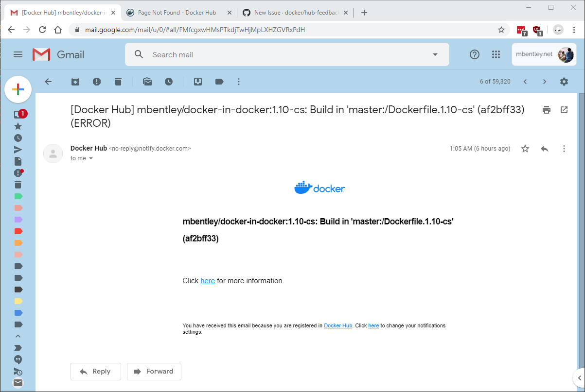
Task: Print the whole email conversation
Action: 547,110
